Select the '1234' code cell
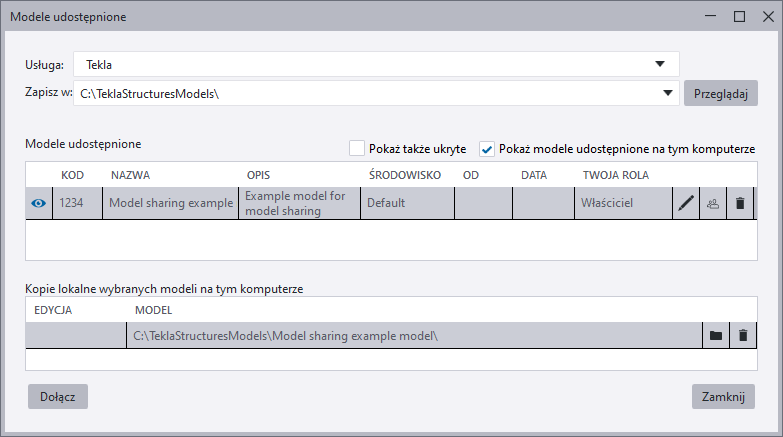 (77, 203)
